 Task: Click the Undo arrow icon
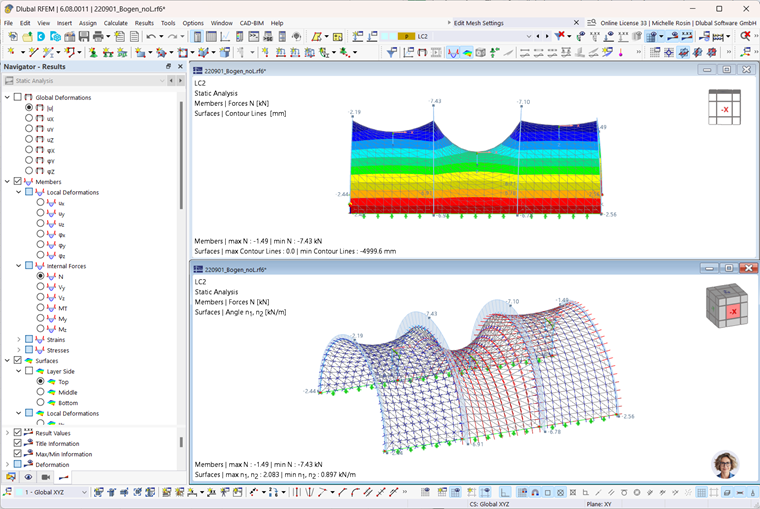[151, 36]
